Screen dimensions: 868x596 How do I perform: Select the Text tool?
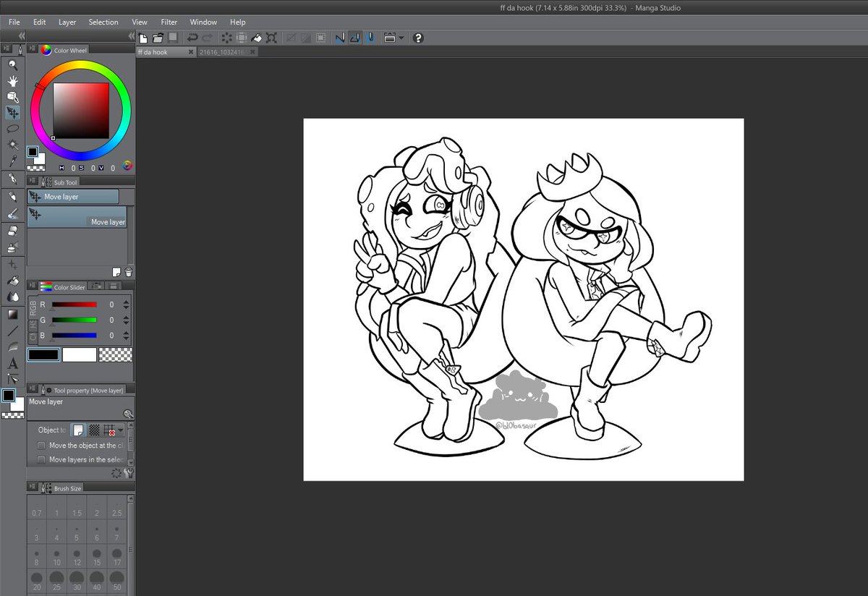[12, 364]
